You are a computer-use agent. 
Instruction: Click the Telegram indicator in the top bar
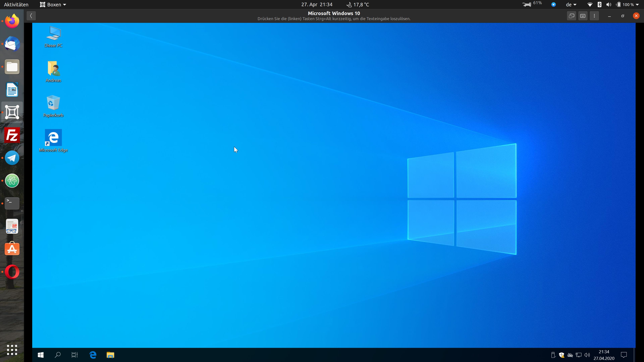pos(553,5)
